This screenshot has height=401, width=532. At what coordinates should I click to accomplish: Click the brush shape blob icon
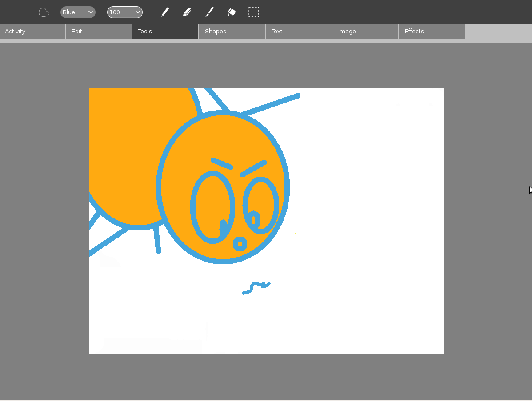(x=44, y=12)
